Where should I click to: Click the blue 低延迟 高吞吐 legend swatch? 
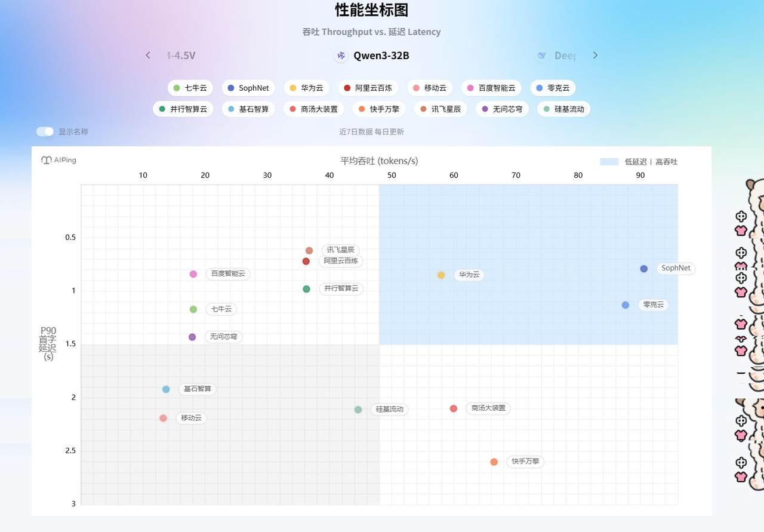coord(611,161)
